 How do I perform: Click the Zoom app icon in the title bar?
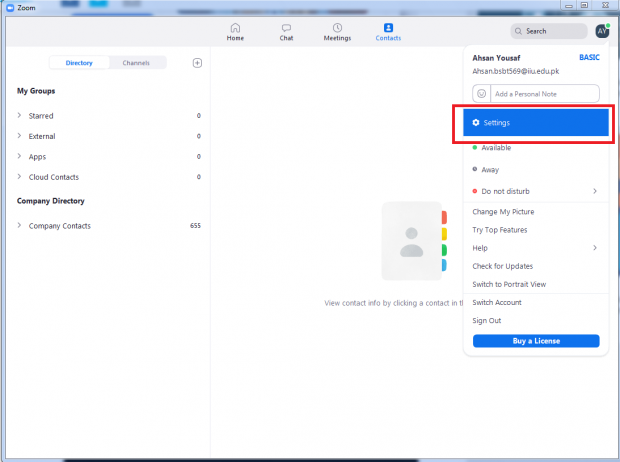click(10, 8)
